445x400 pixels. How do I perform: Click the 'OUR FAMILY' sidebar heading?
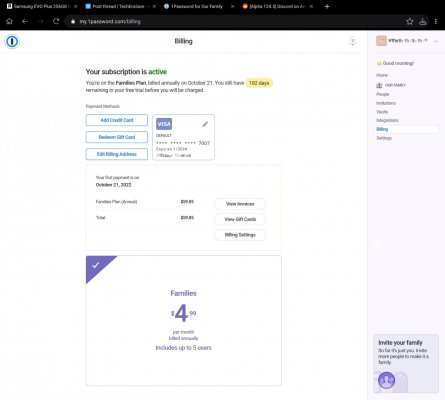point(395,85)
